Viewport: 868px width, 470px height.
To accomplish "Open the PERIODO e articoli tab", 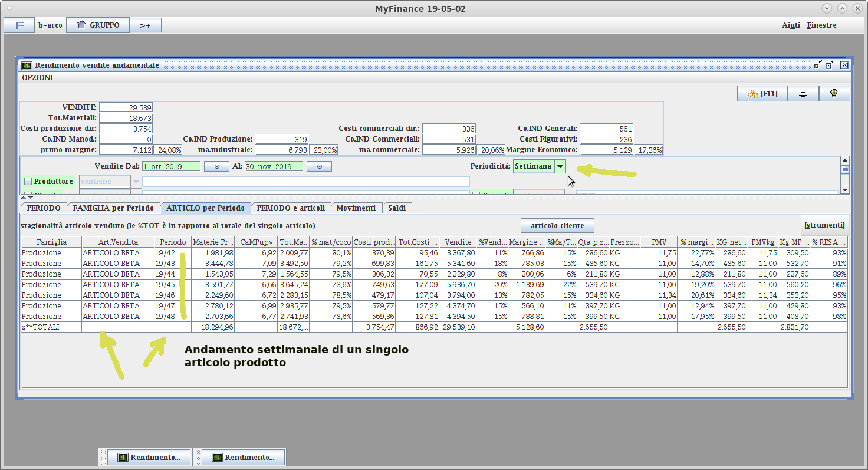I will (x=291, y=208).
